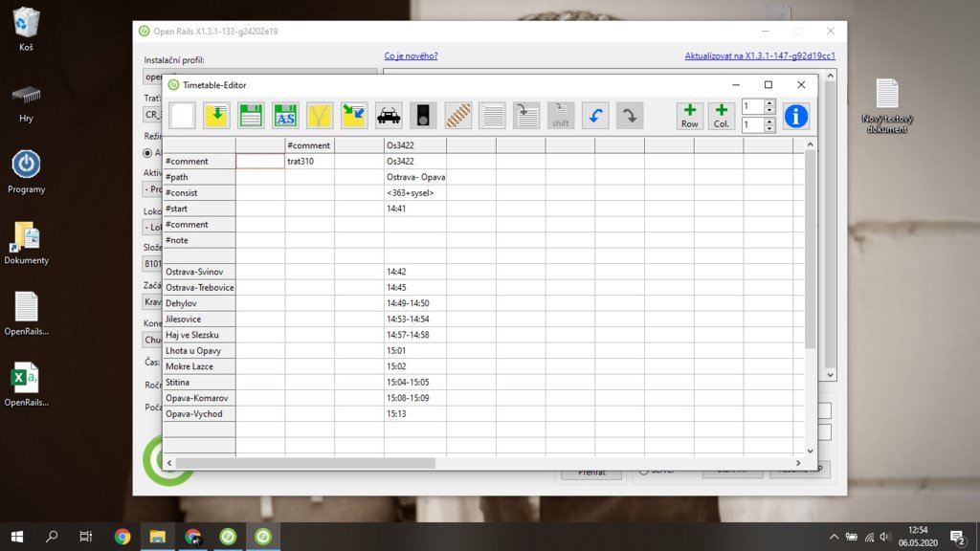The height and width of the screenshot is (551, 980).
Task: Select the 'Haj ve Slezsku' row header
Action: (199, 335)
